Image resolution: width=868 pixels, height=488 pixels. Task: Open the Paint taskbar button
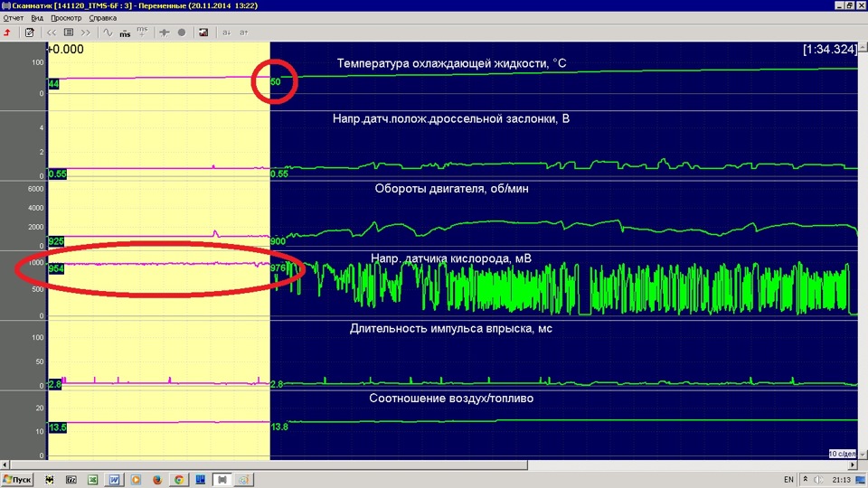pyautogui.click(x=243, y=480)
